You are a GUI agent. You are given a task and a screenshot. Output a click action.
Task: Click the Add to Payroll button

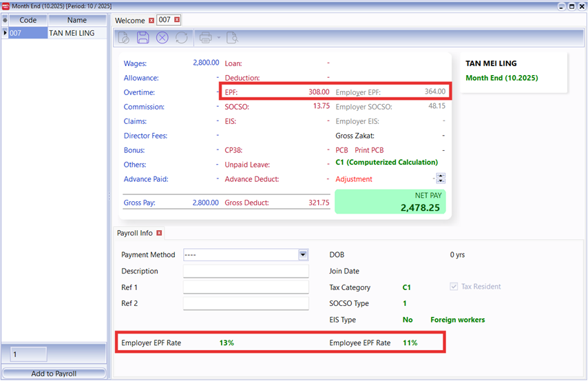54,373
